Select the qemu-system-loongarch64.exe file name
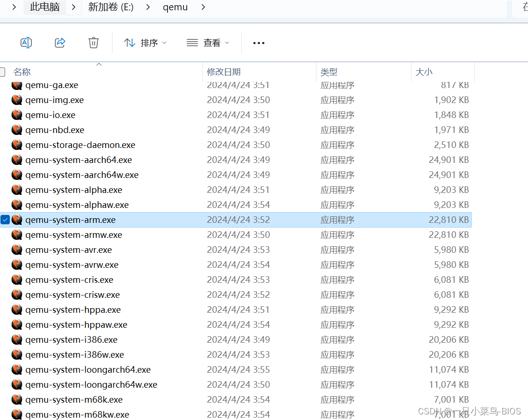Screen dimensions: 528x420 [88, 370]
